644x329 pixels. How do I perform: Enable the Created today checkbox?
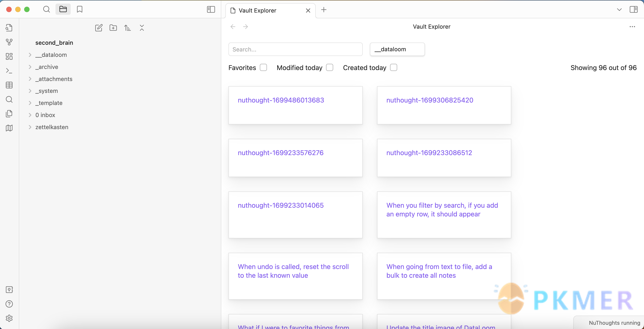tap(394, 68)
